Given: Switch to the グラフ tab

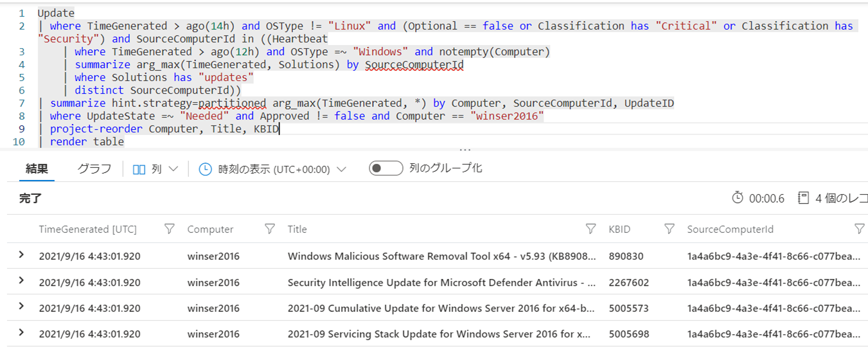Looking at the screenshot, I should click(94, 168).
